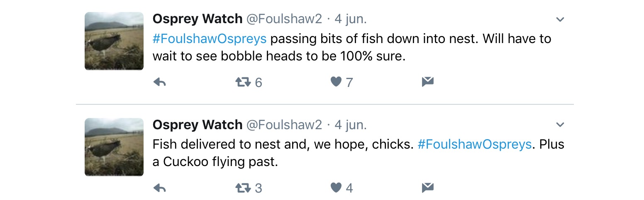Click Osprey Watch name on second tweet
The height and width of the screenshot is (200, 644).
click(197, 125)
